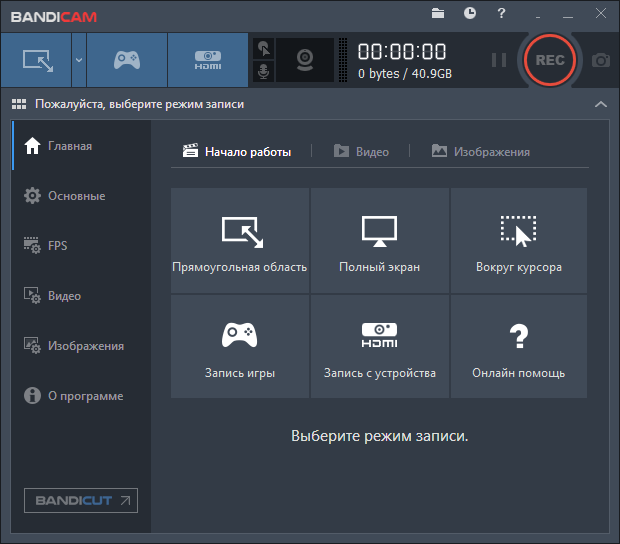Launch Bandicut via link button
This screenshot has width=620, height=544.
coord(81,501)
